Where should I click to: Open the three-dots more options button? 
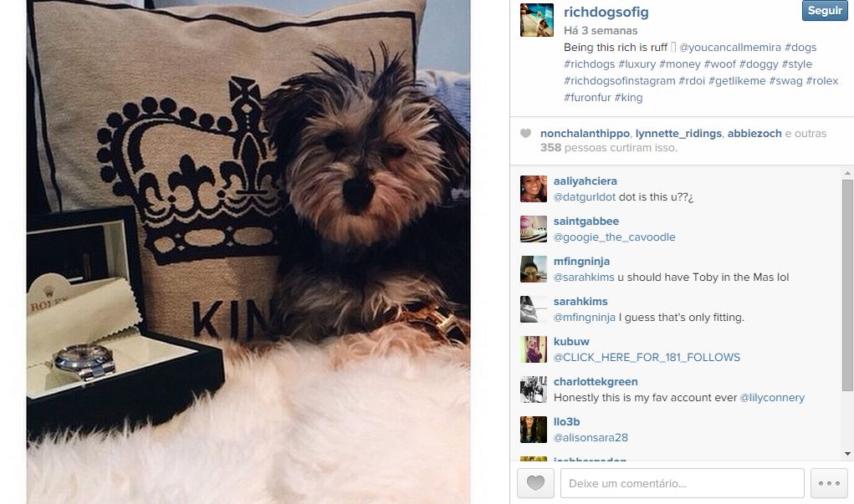(829, 483)
